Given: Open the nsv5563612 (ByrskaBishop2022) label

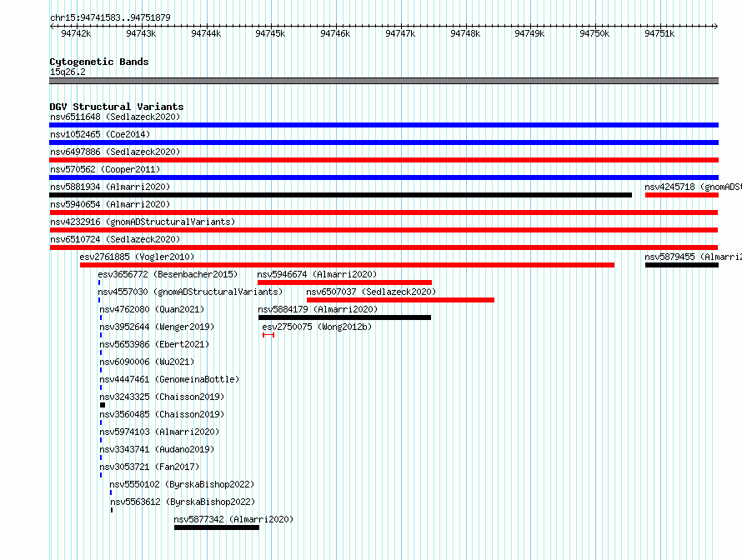Looking at the screenshot, I should (x=183, y=502).
